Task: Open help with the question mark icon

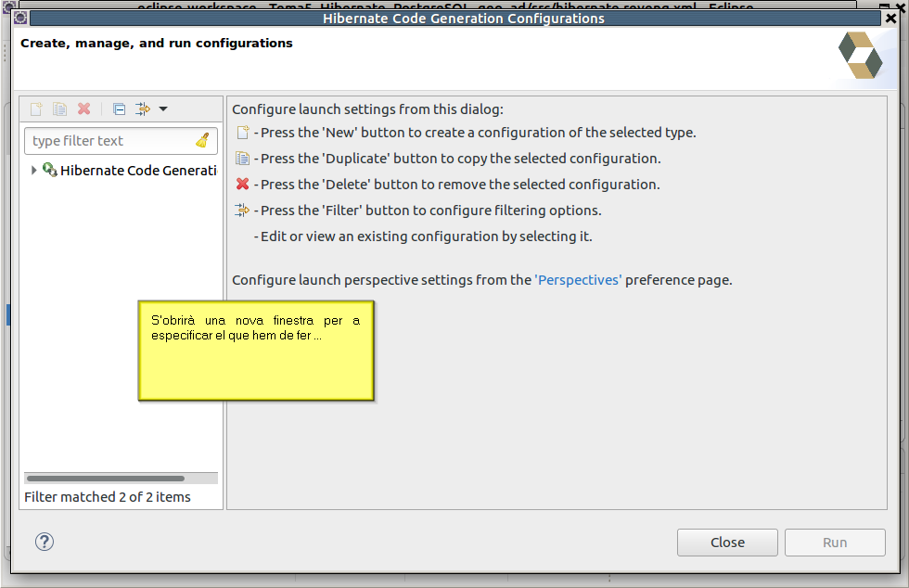Action: coord(45,542)
